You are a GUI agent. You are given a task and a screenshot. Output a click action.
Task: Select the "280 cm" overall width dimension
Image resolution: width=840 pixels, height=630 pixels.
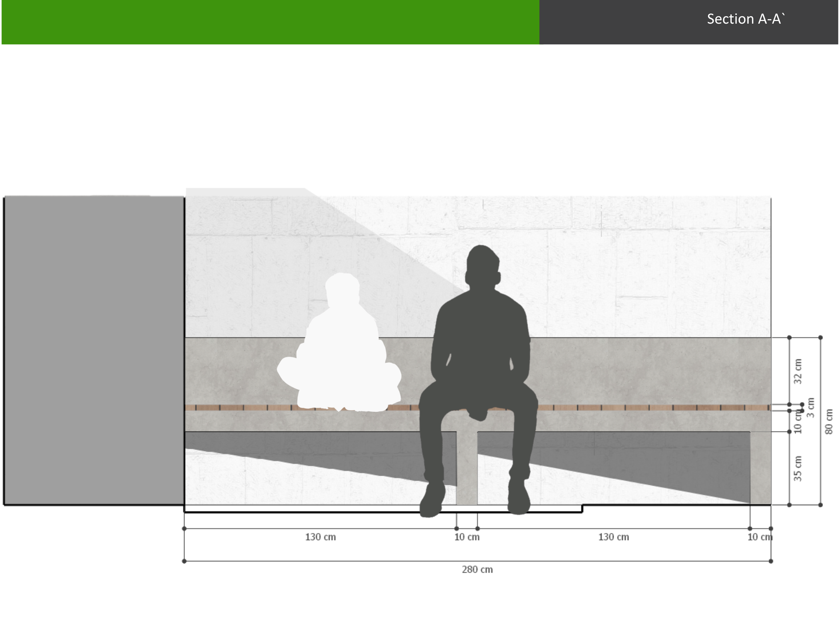click(x=477, y=570)
